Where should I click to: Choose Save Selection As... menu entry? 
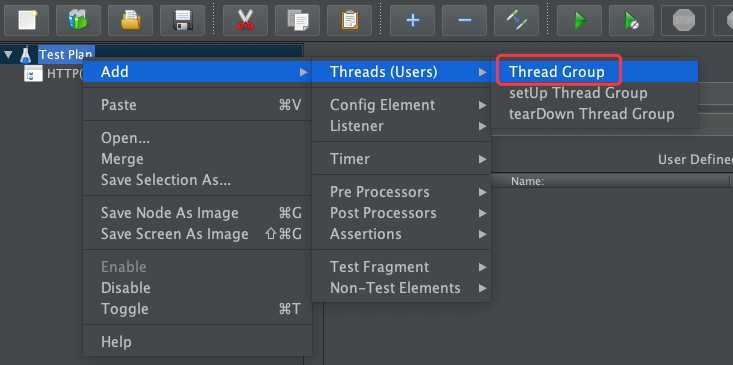(x=197, y=180)
